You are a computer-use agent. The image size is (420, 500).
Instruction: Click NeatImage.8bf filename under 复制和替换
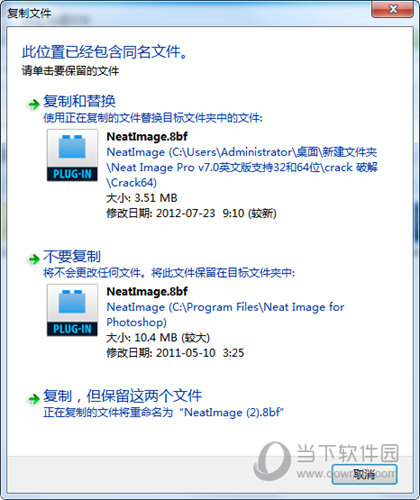click(147, 136)
